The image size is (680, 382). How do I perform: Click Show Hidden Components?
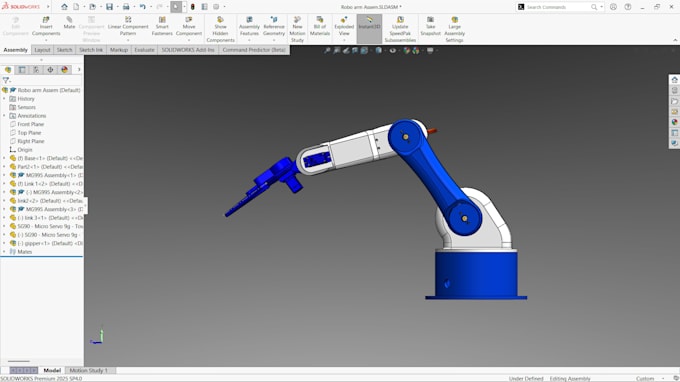click(x=220, y=29)
